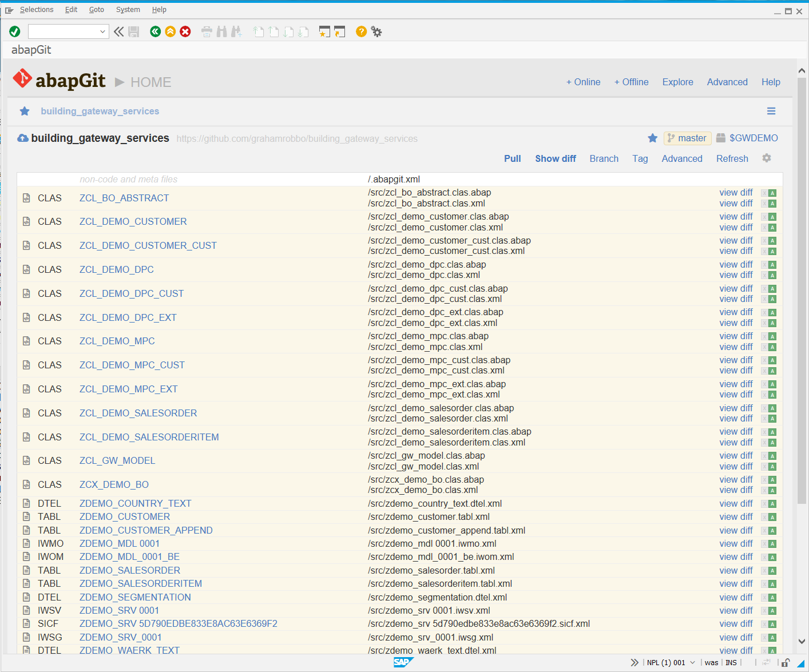Open the ZDEMO_MDL_0001_BE object link
The width and height of the screenshot is (809, 672).
click(x=129, y=556)
